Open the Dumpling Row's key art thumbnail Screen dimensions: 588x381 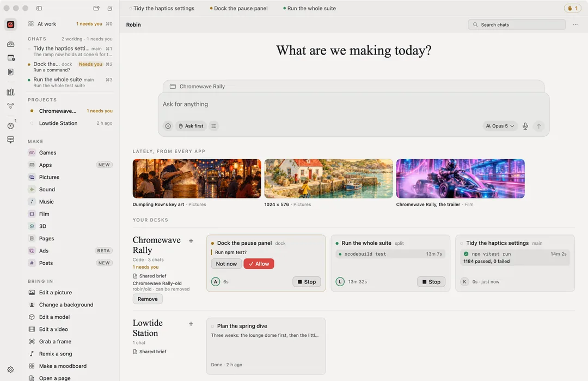pos(197,179)
